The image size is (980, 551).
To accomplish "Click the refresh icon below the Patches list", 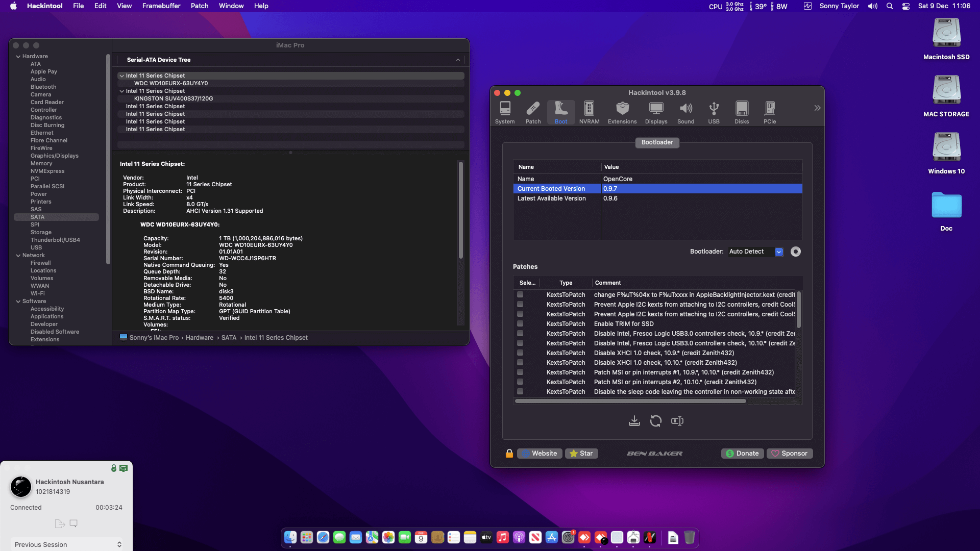I will tap(655, 421).
